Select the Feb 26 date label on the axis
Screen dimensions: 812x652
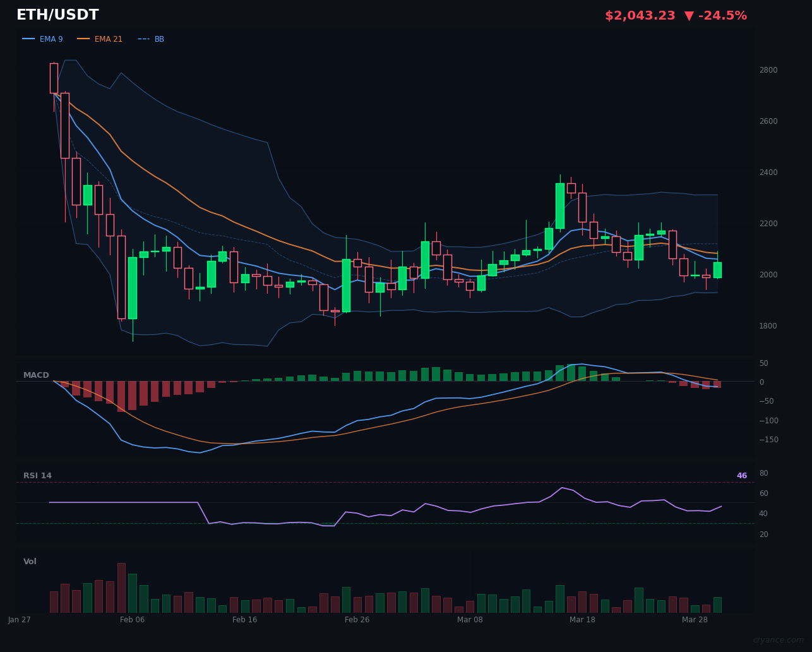tap(357, 620)
